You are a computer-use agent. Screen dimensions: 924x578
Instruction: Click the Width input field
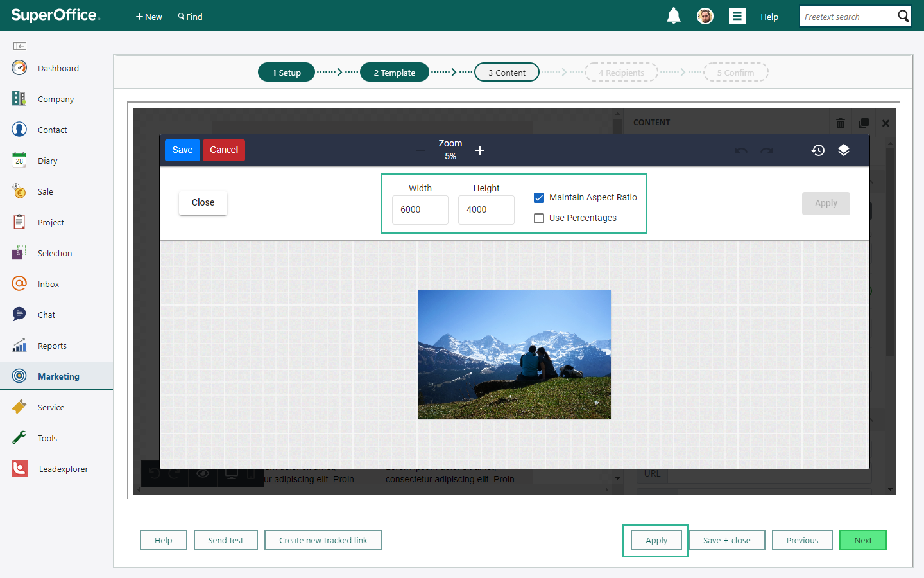tap(420, 210)
